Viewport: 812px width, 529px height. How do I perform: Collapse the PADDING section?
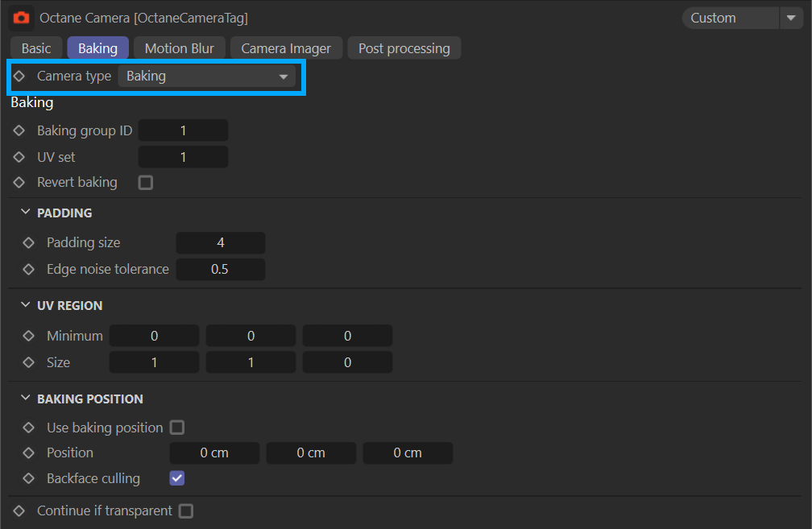tap(25, 213)
